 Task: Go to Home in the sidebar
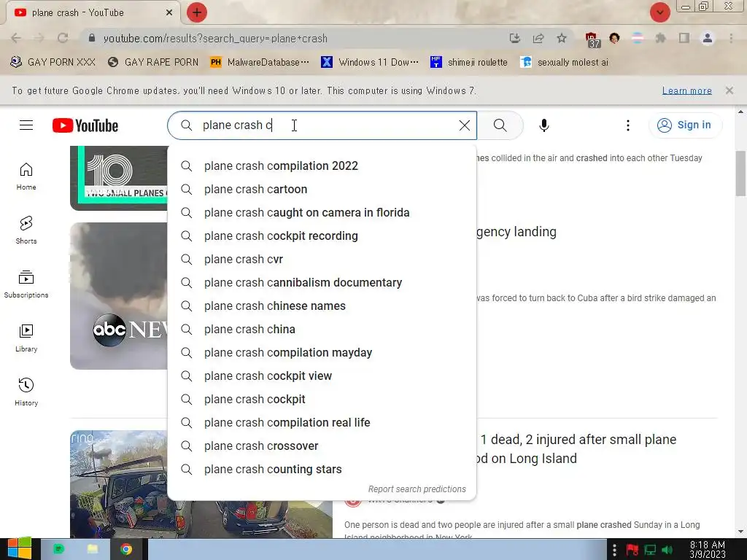pyautogui.click(x=26, y=176)
